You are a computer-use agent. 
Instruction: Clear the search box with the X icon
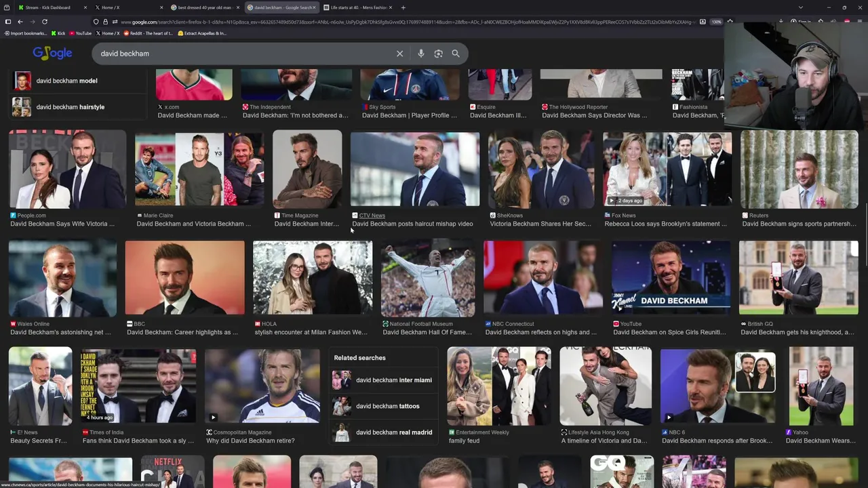(x=399, y=54)
